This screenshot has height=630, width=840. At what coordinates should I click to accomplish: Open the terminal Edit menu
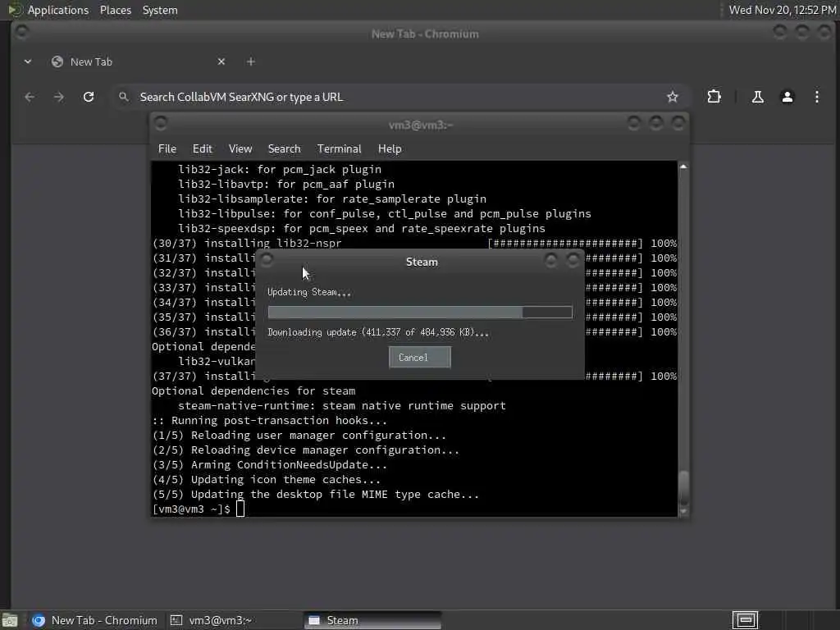pos(203,149)
